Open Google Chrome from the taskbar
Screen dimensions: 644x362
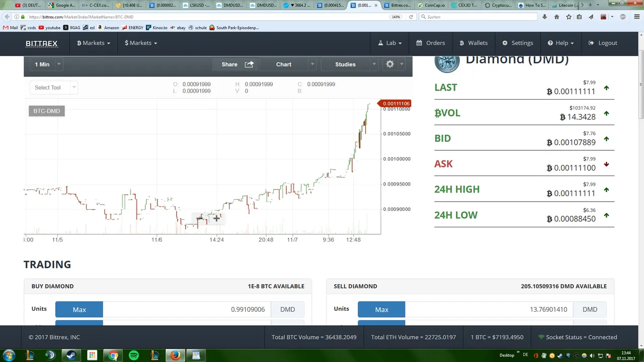coord(113,355)
